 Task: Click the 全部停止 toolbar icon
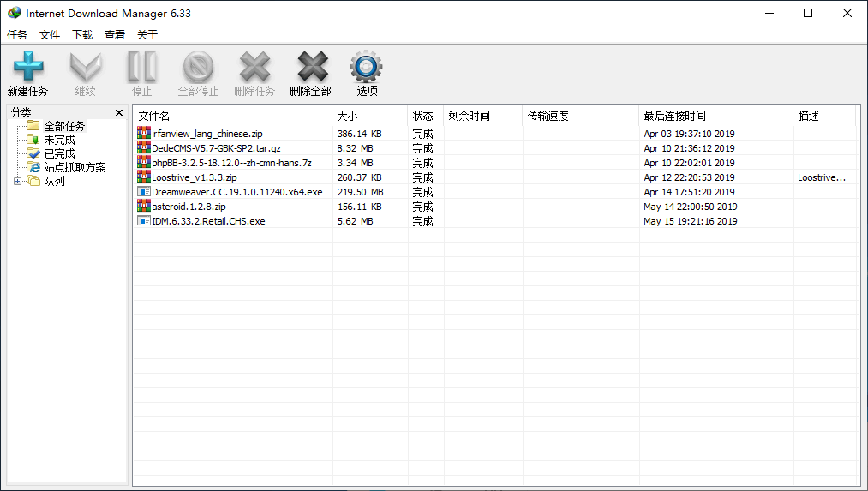(x=198, y=67)
